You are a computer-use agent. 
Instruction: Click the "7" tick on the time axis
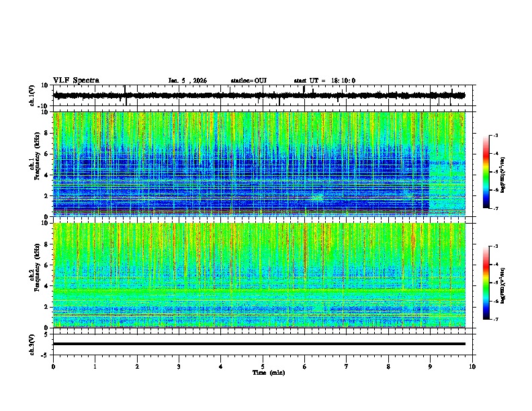(347, 367)
